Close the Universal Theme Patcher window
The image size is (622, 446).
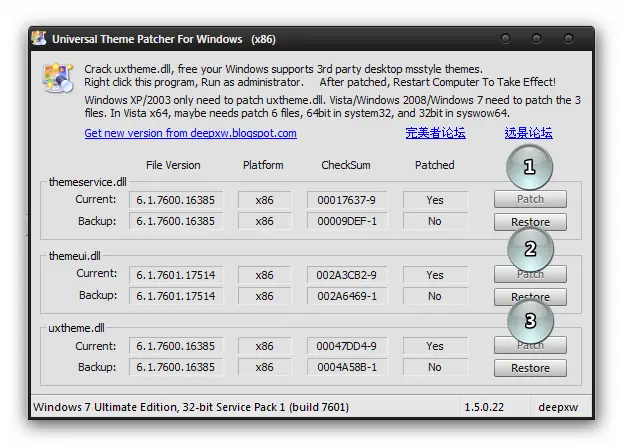(568, 38)
